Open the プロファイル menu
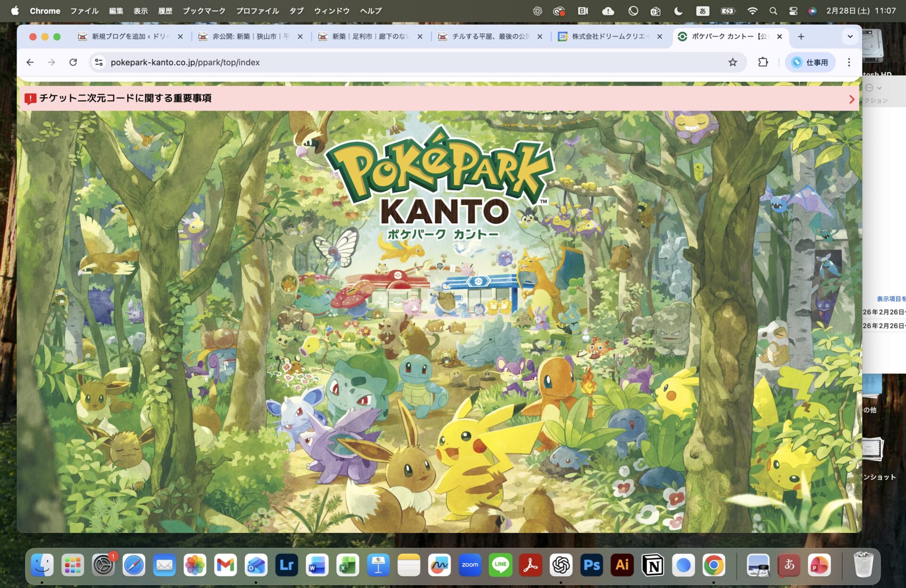Image resolution: width=906 pixels, height=588 pixels. (257, 11)
